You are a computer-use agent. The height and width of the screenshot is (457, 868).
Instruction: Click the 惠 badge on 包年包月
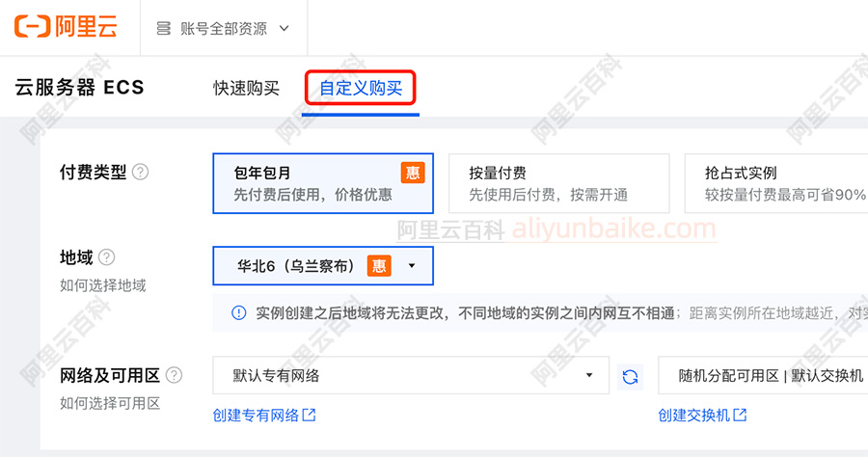pos(413,173)
